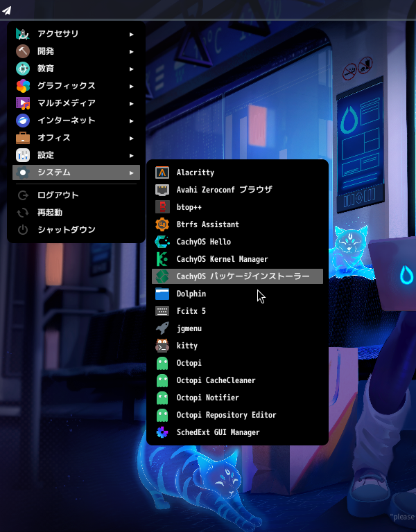The height and width of the screenshot is (532, 416).
Task: Launch jgmenu entry
Action: coord(237,328)
